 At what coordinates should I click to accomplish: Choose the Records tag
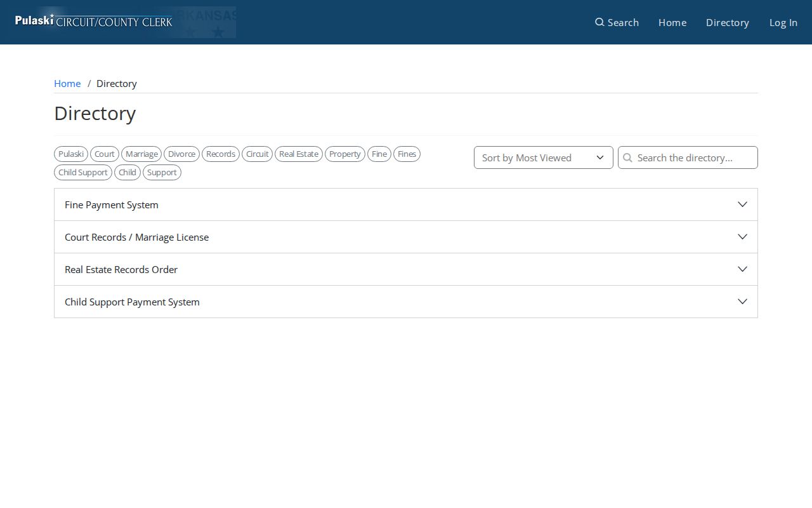(x=221, y=154)
